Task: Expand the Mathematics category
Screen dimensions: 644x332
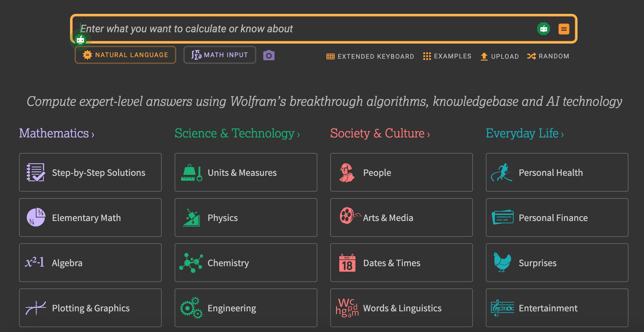Action: point(56,133)
